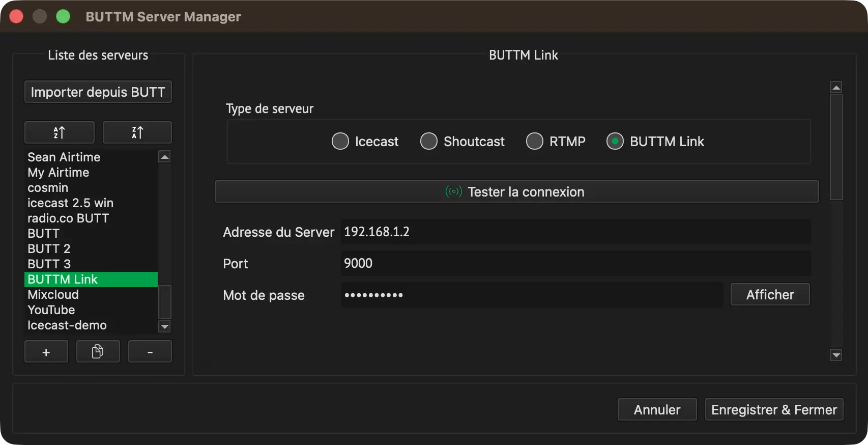Click Importer depuis BUTT

98,92
